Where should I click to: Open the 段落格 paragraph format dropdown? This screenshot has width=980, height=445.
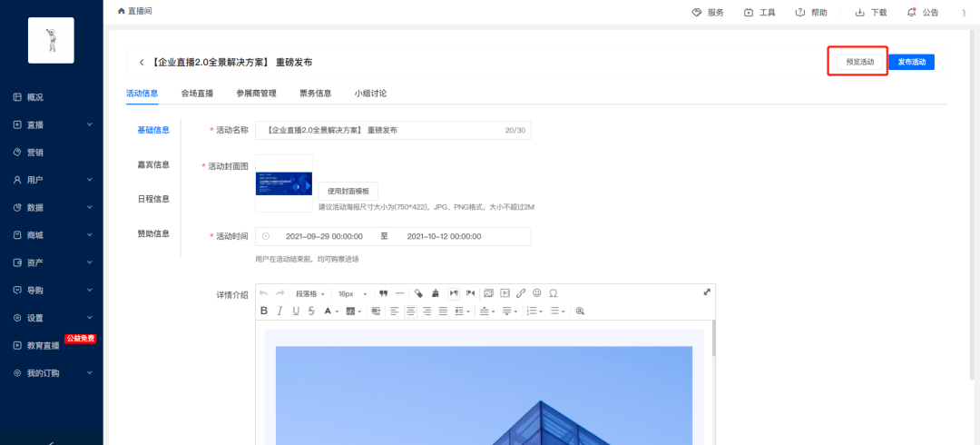click(x=310, y=293)
